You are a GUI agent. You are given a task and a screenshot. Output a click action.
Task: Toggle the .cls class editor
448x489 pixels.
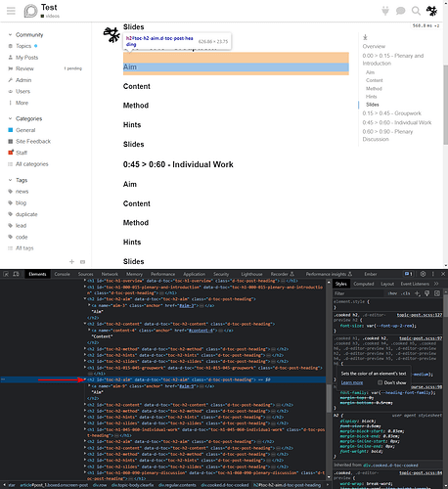pos(406,293)
